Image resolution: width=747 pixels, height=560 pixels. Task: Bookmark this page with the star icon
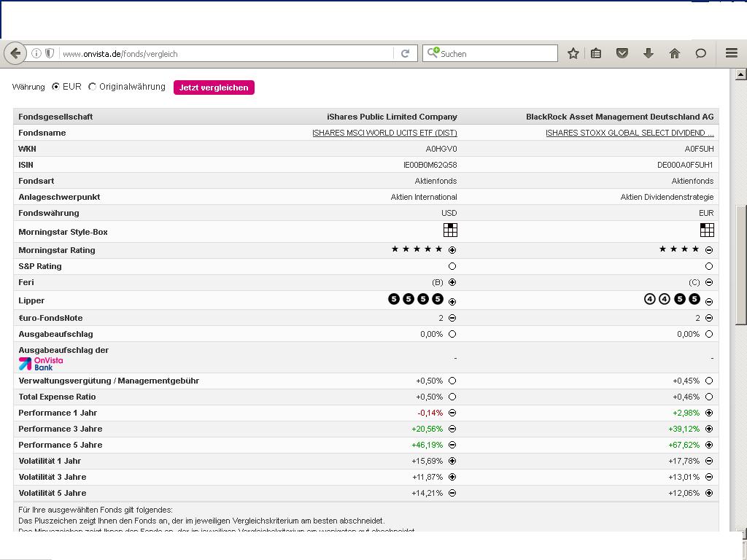point(573,53)
